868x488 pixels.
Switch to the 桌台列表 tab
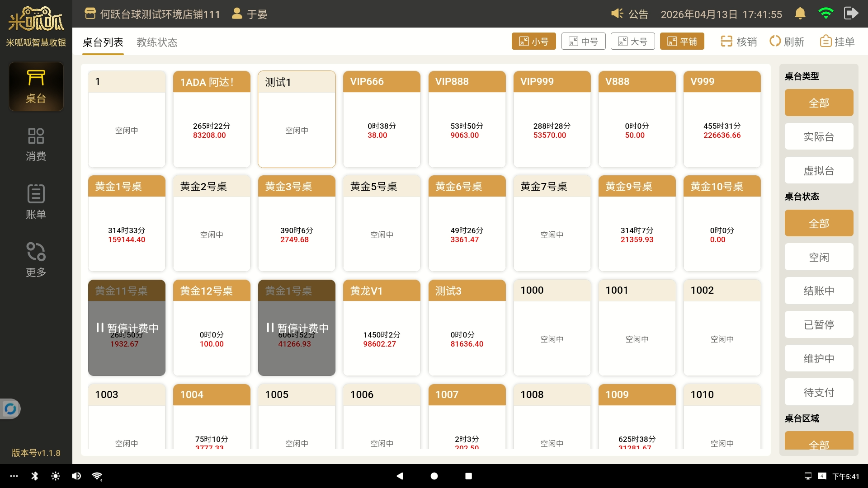(x=103, y=42)
